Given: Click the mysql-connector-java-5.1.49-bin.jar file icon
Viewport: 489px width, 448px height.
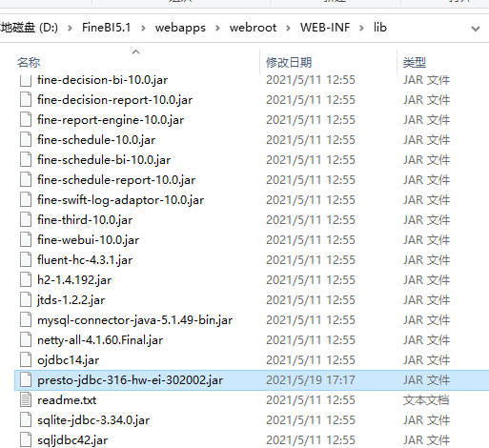Looking at the screenshot, I should pyautogui.click(x=26, y=320).
